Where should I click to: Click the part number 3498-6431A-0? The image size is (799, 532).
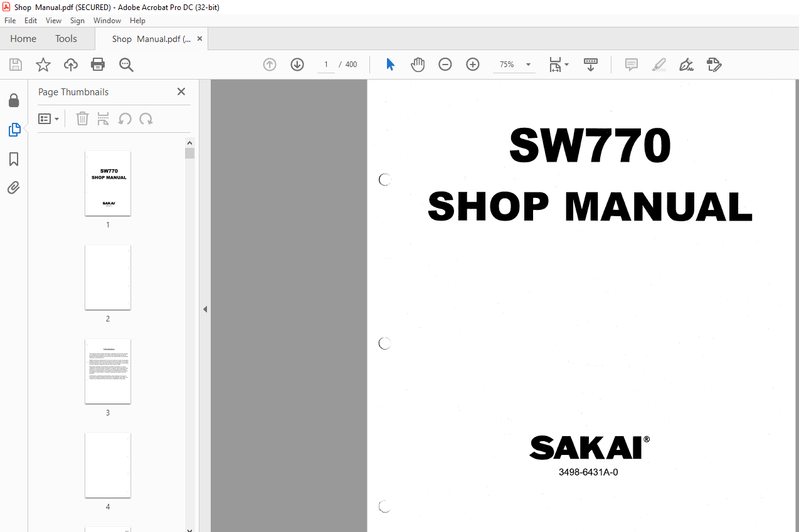pyautogui.click(x=588, y=472)
